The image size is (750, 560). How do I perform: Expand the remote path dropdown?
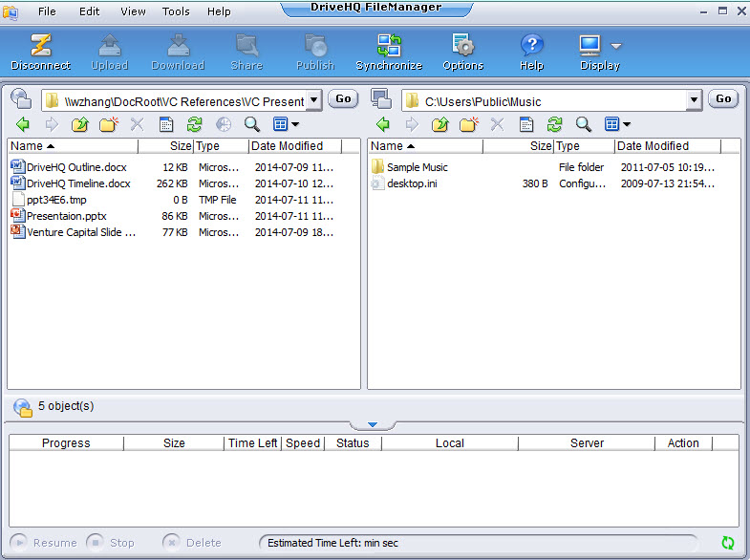313,100
